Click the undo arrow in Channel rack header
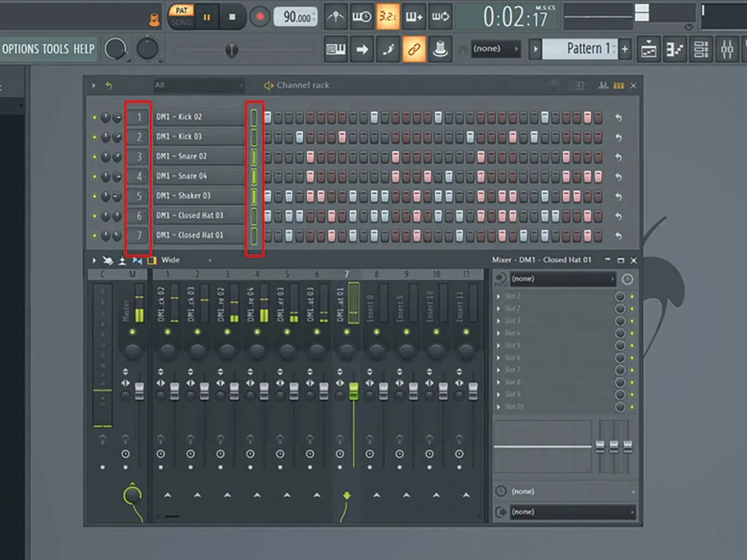The width and height of the screenshot is (747, 560). click(x=109, y=85)
